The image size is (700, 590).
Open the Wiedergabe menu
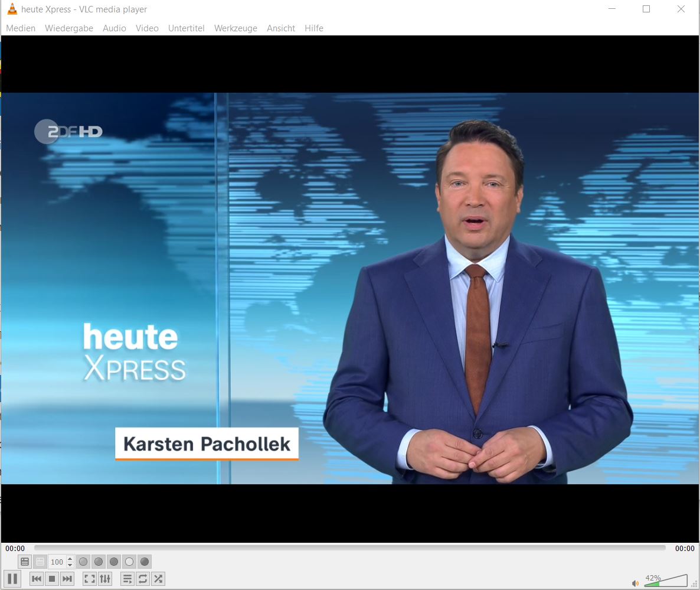[x=69, y=28]
